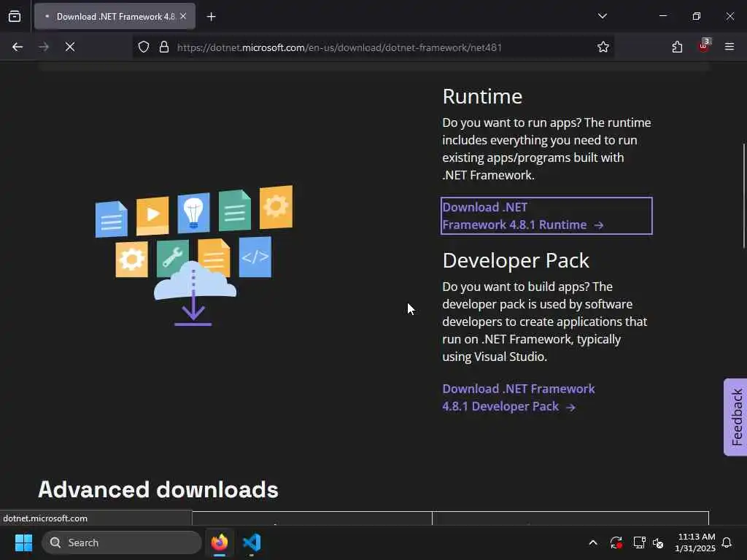Image resolution: width=747 pixels, height=560 pixels.
Task: Open the notifications bell icon
Action: point(727,542)
